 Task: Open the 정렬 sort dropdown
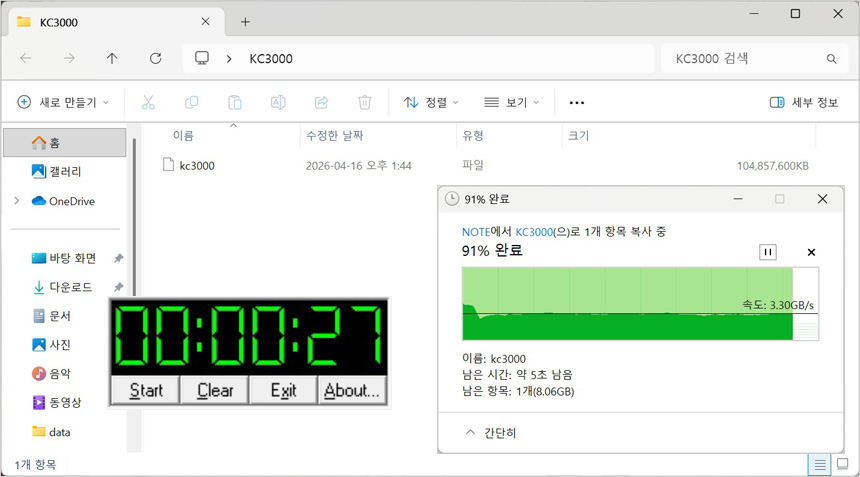pyautogui.click(x=431, y=102)
